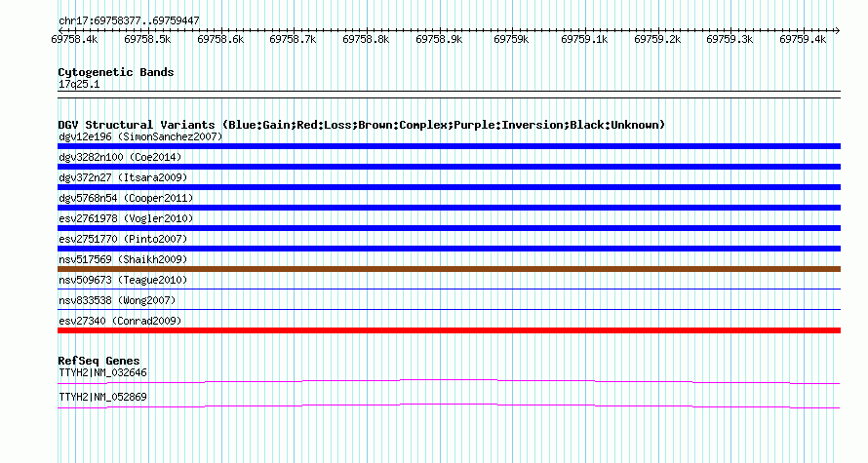868x463 pixels.
Task: Click the blue gain bar for dgv12e196
Action: 449,146
